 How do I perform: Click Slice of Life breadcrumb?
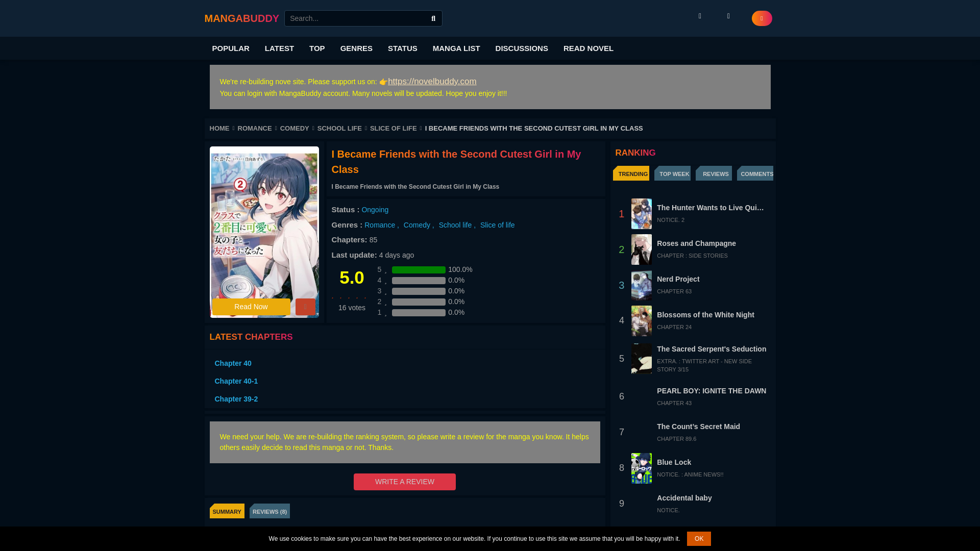(x=394, y=129)
